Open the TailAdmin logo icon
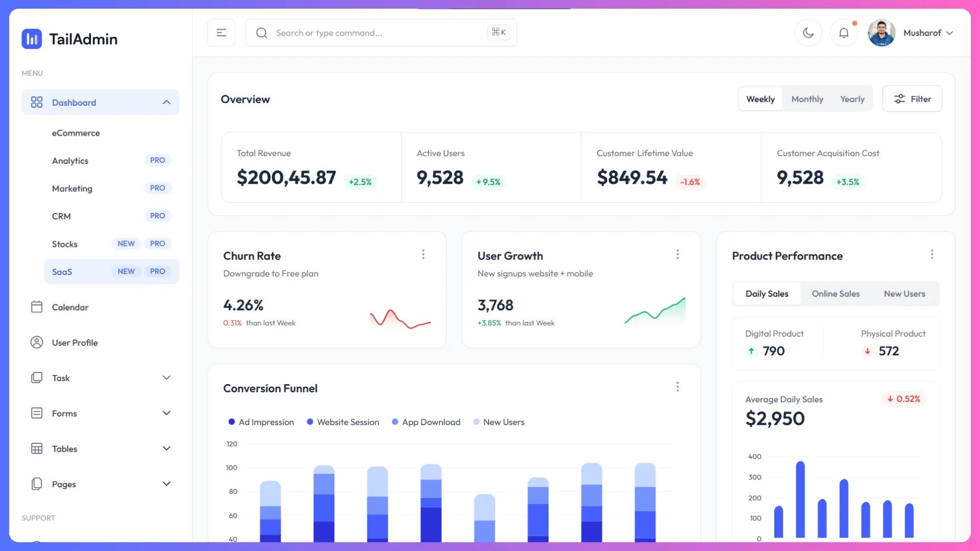This screenshot has height=551, width=980. tap(32, 39)
